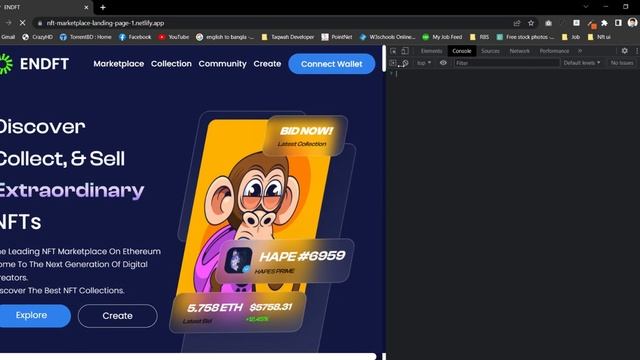
Task: Click the 5.758 ETH latest bid text
Action: pyautogui.click(x=215, y=308)
